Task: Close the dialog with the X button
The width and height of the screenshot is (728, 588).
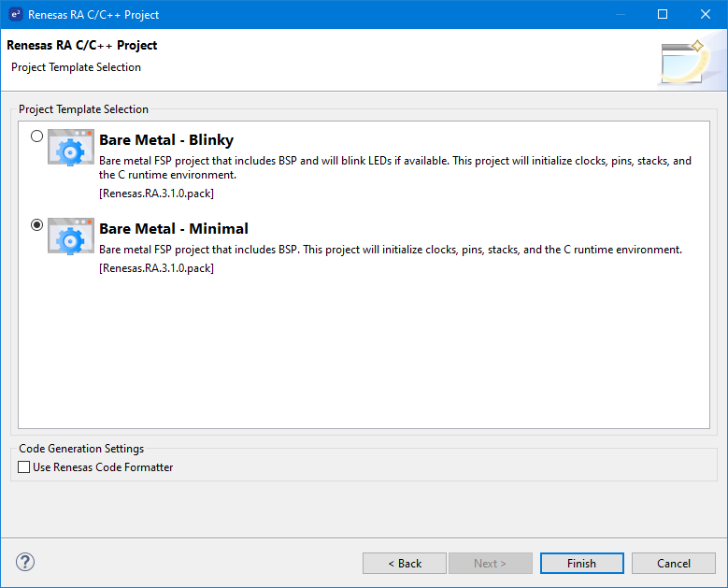Action: tap(706, 14)
